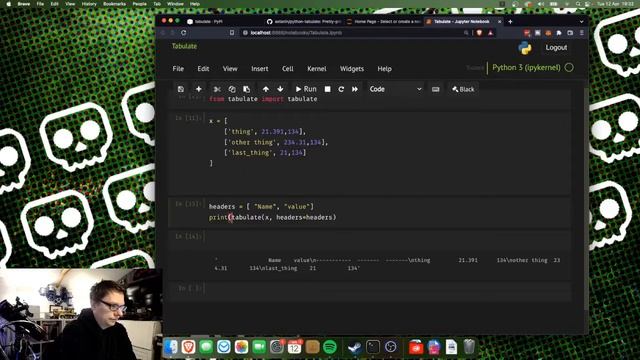Image resolution: width=640 pixels, height=360 pixels.
Task: Interrupt the kernel with the stop square
Action: point(327,89)
